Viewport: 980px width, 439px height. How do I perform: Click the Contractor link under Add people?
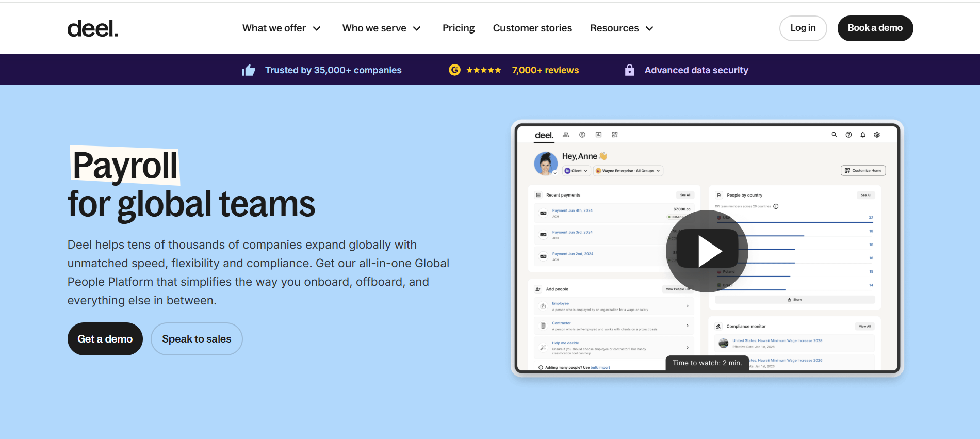point(561,323)
